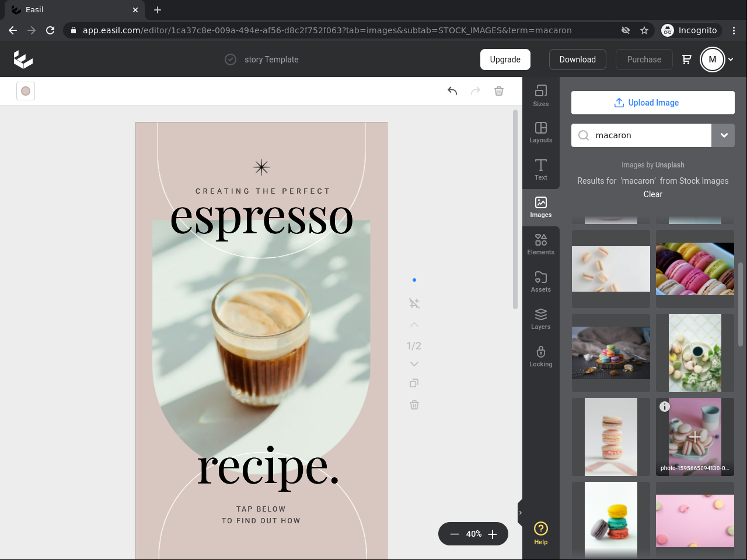Screen dimensions: 747x560
Task: Open the Help icon
Action: pos(541,533)
